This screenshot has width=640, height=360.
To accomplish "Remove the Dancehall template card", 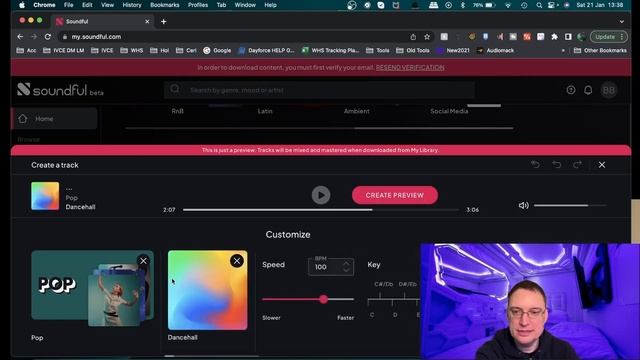I will pyautogui.click(x=237, y=261).
